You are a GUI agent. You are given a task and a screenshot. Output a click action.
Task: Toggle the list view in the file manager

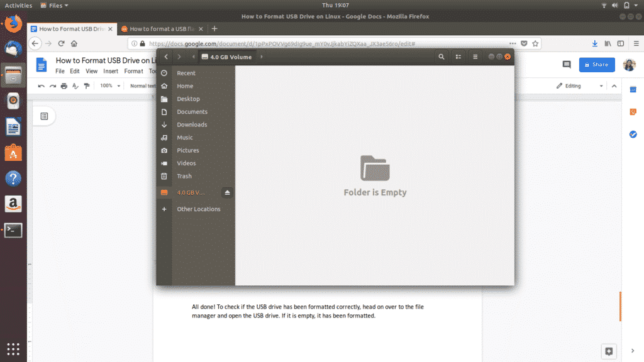pos(458,57)
